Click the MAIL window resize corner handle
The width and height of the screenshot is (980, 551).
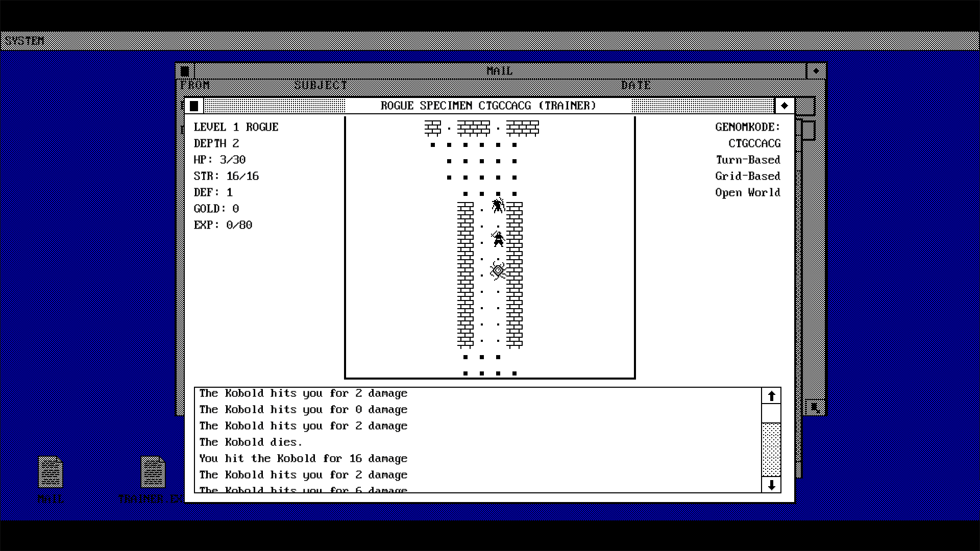pos(815,408)
